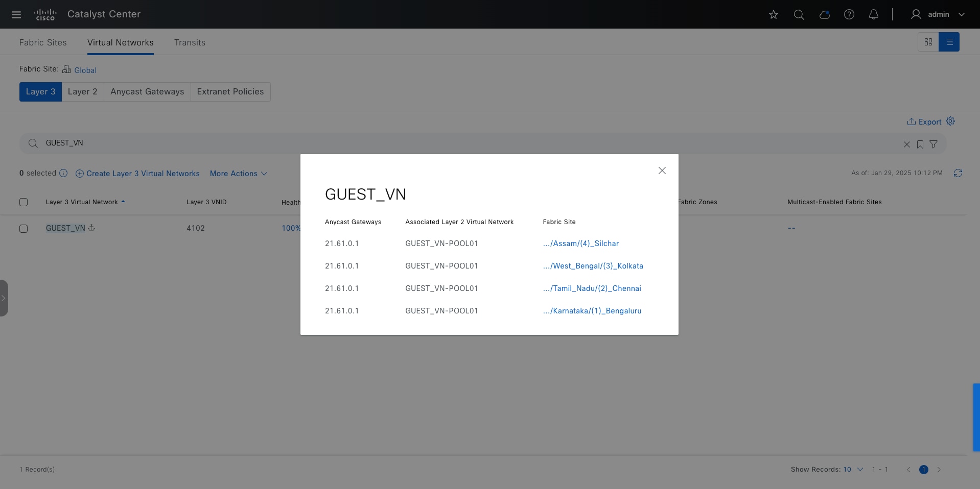Screen dimensions: 980x489
Task: Switch to Fabric Sites tab
Action: coord(43,42)
